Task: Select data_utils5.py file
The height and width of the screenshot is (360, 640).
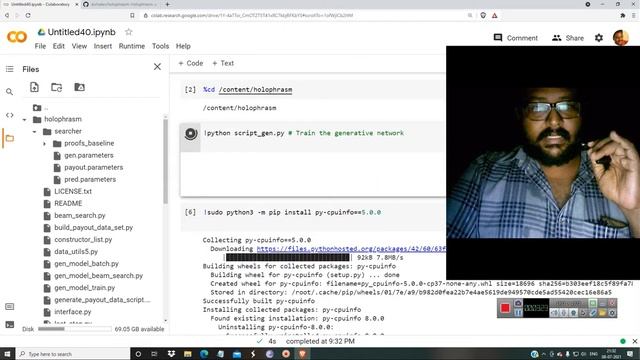Action: click(76, 252)
